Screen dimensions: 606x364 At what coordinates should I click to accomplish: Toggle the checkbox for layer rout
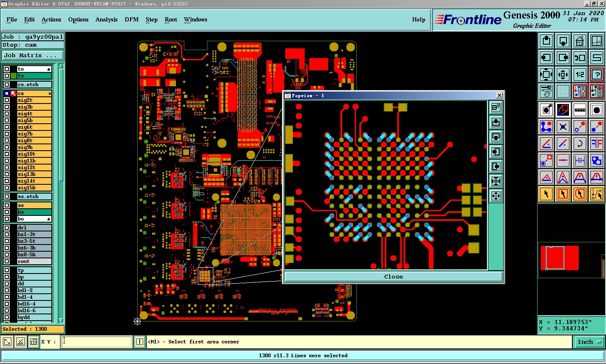tap(7, 261)
